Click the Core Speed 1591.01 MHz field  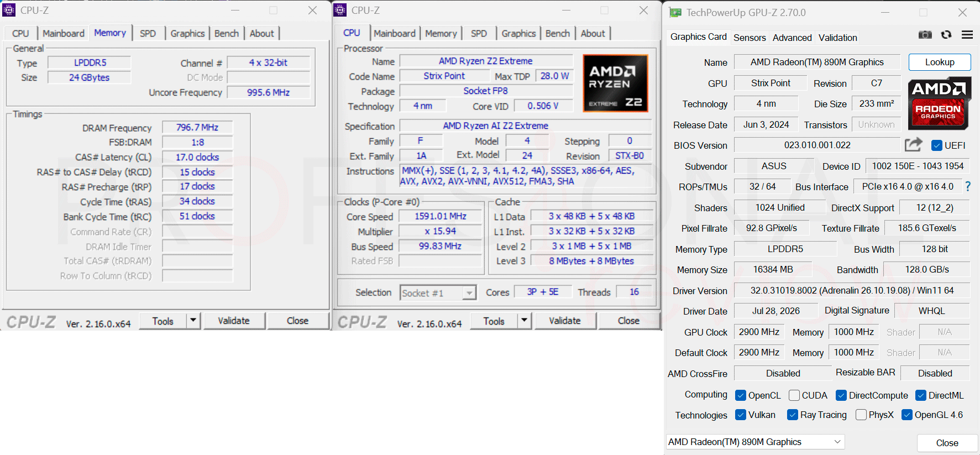tap(441, 216)
